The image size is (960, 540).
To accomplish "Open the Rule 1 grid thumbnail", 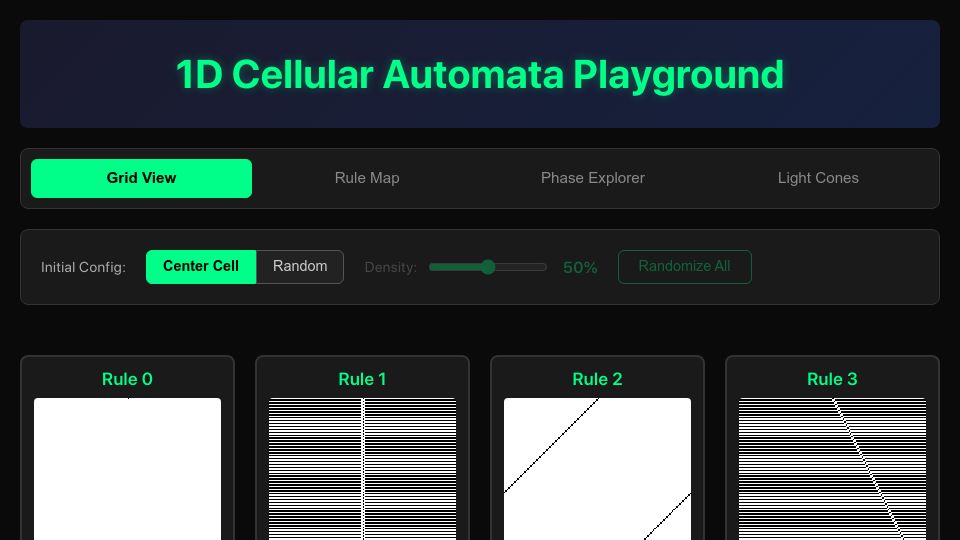I will click(362, 469).
